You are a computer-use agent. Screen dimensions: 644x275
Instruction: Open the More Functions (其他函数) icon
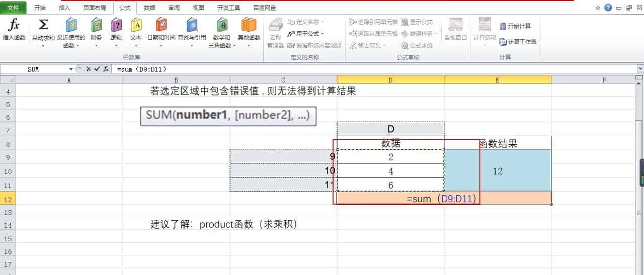tap(249, 25)
